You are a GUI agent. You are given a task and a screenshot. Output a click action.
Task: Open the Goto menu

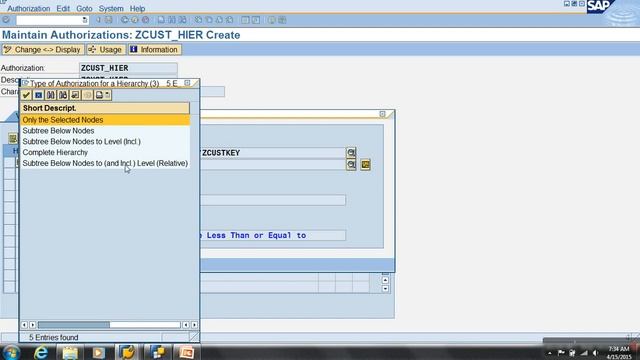point(84,8)
